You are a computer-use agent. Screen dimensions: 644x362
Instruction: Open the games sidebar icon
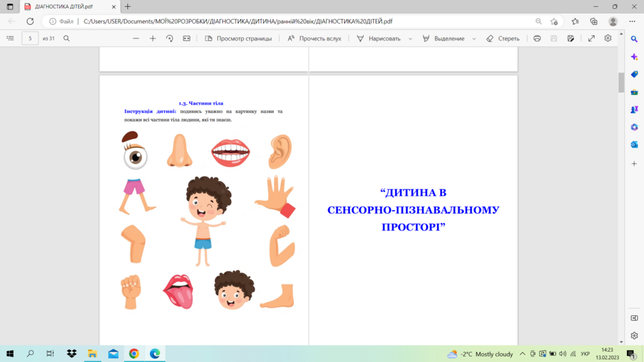point(634,109)
